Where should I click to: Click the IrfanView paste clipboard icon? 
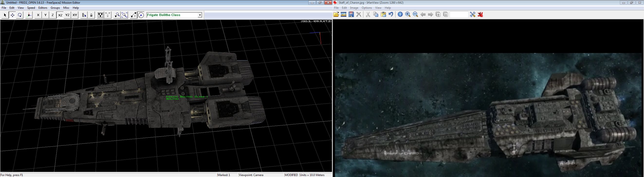tap(383, 15)
